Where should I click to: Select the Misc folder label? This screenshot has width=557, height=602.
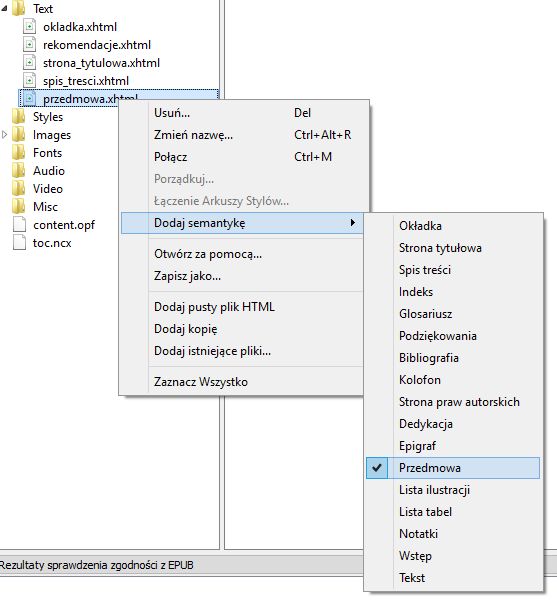tap(45, 207)
